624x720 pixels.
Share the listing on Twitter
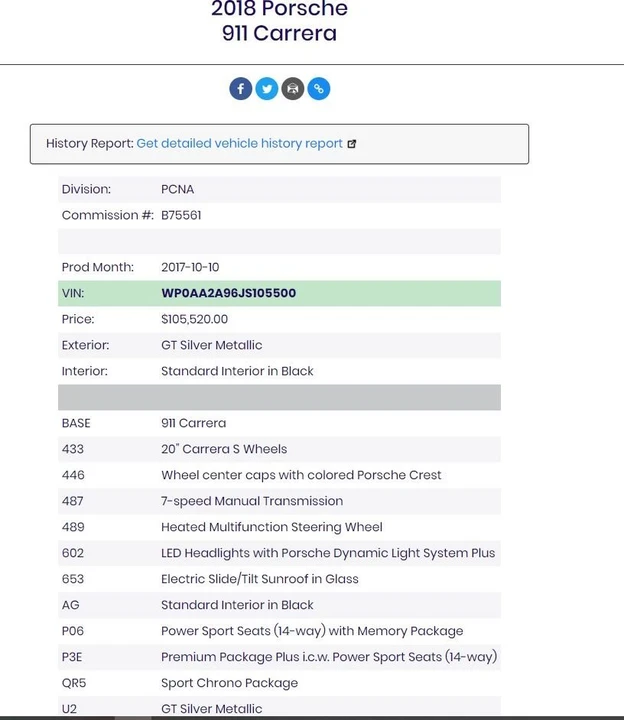pyautogui.click(x=267, y=89)
